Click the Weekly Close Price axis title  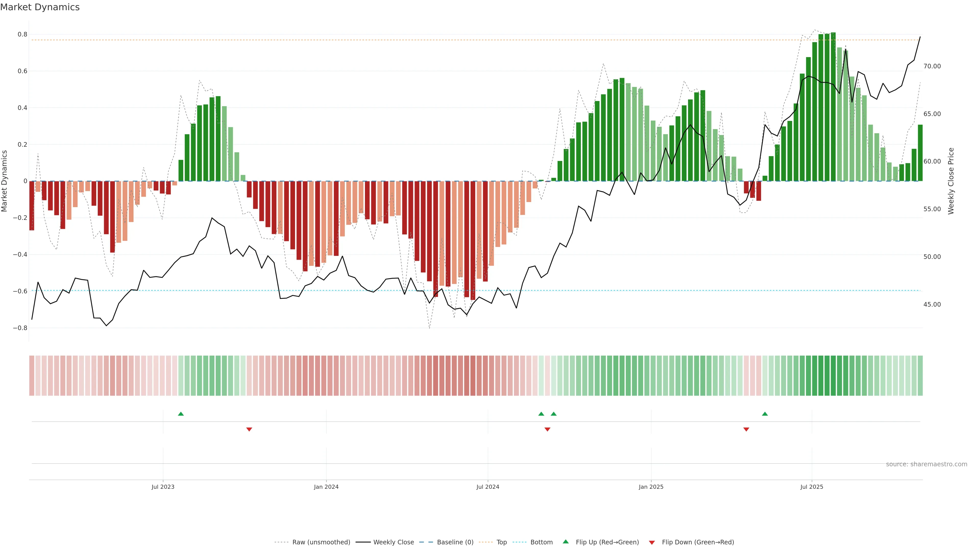951,181
